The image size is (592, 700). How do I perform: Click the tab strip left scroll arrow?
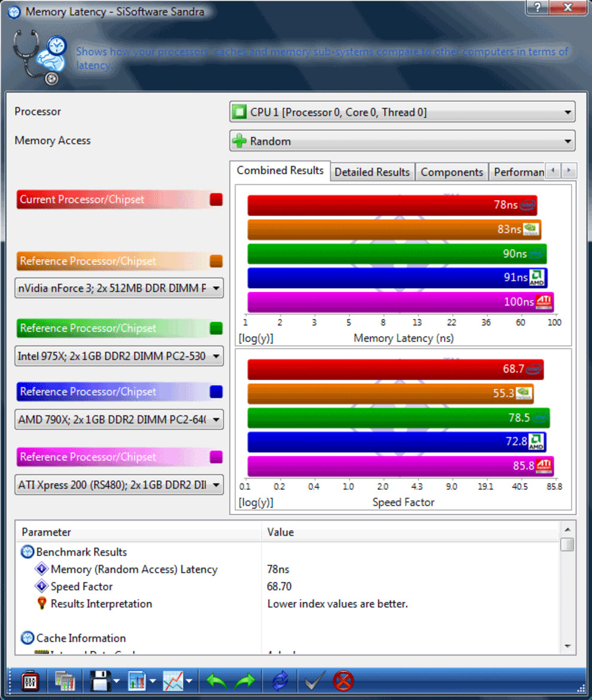[553, 170]
